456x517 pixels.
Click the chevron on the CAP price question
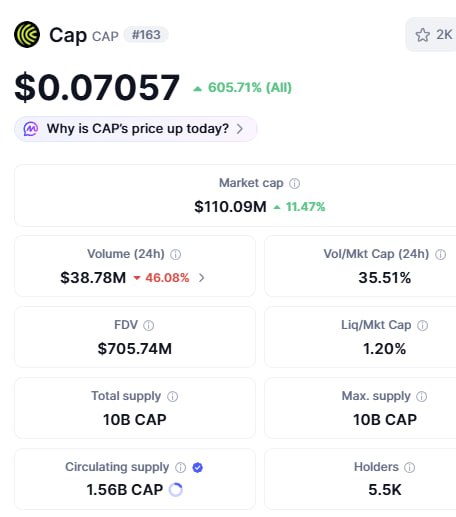point(240,129)
